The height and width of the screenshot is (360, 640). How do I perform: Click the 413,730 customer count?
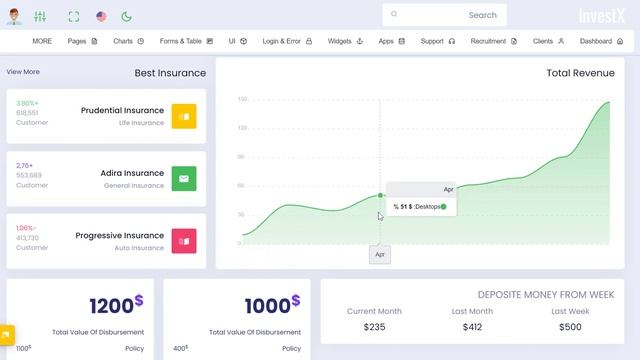click(27, 238)
